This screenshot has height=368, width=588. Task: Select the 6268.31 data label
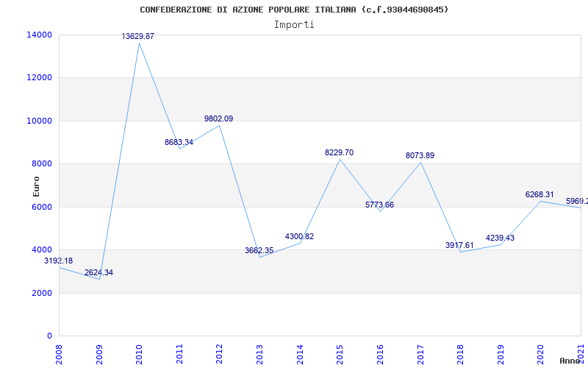coord(539,194)
